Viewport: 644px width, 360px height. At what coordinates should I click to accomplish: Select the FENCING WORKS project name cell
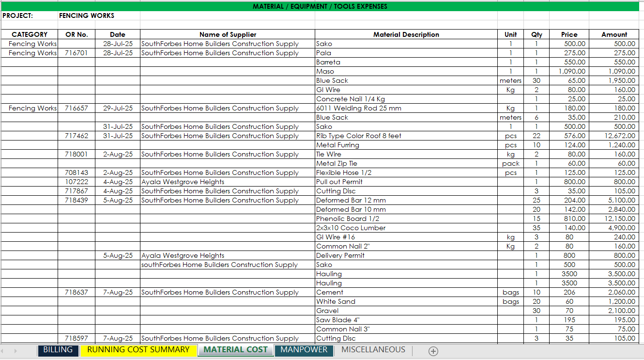(x=87, y=16)
